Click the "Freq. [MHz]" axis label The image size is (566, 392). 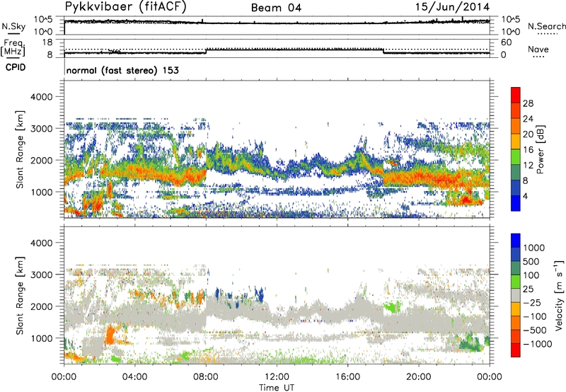(13, 48)
